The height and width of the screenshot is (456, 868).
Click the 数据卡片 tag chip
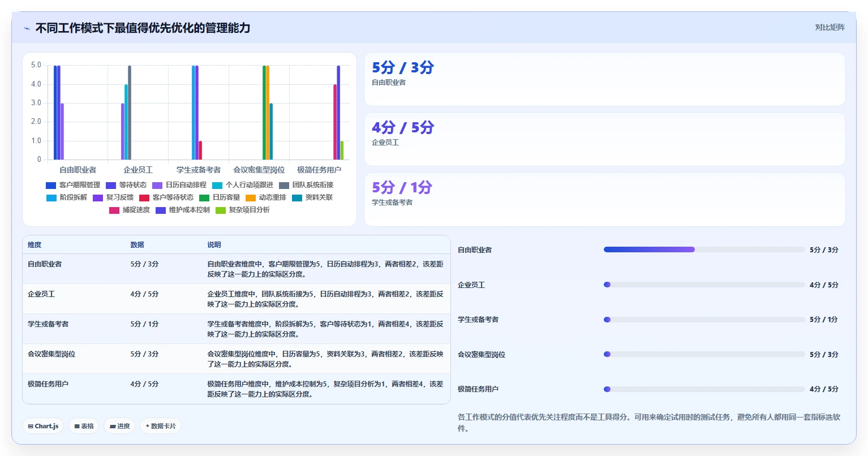pos(161,426)
